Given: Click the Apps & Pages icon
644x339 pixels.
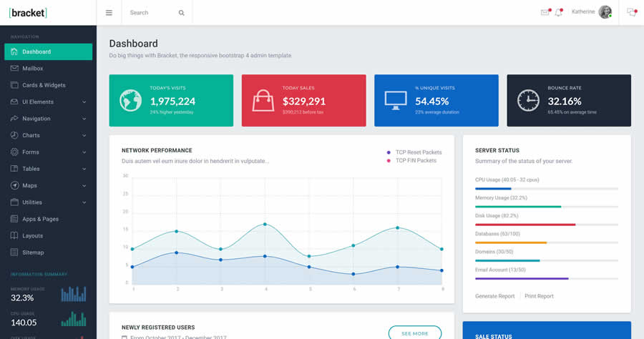Looking at the screenshot, I should point(14,219).
